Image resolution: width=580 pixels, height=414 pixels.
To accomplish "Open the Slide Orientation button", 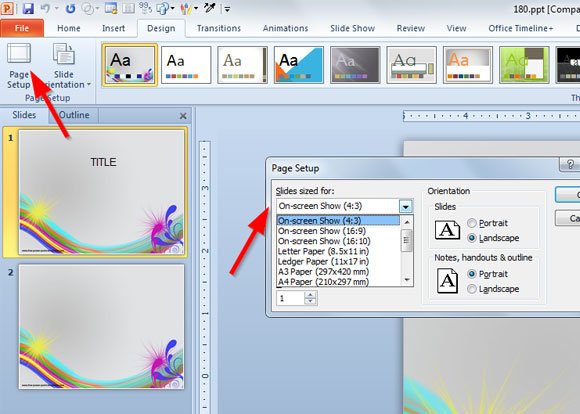I will (x=64, y=66).
